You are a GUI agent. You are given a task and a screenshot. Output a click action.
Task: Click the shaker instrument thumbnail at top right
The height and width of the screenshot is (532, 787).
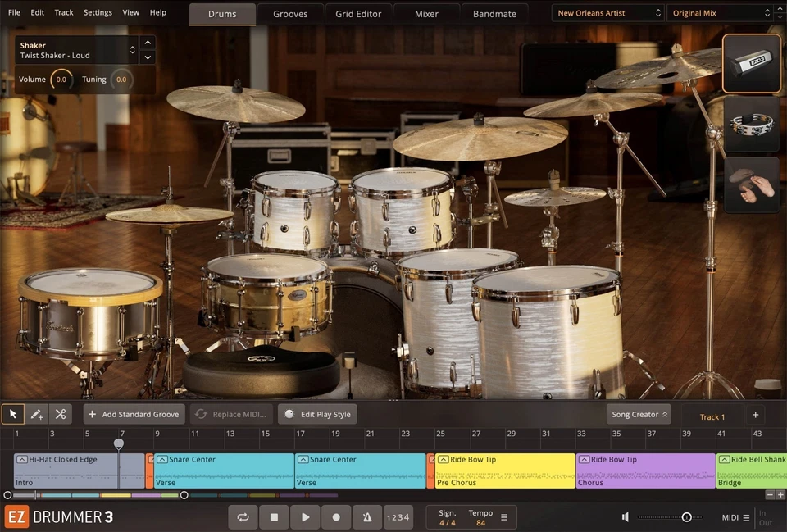tap(751, 64)
